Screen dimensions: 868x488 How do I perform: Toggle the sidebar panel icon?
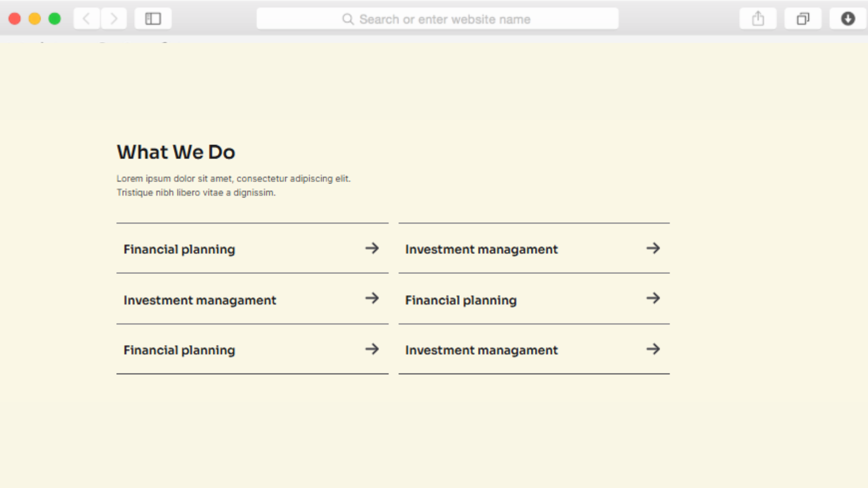(x=153, y=19)
